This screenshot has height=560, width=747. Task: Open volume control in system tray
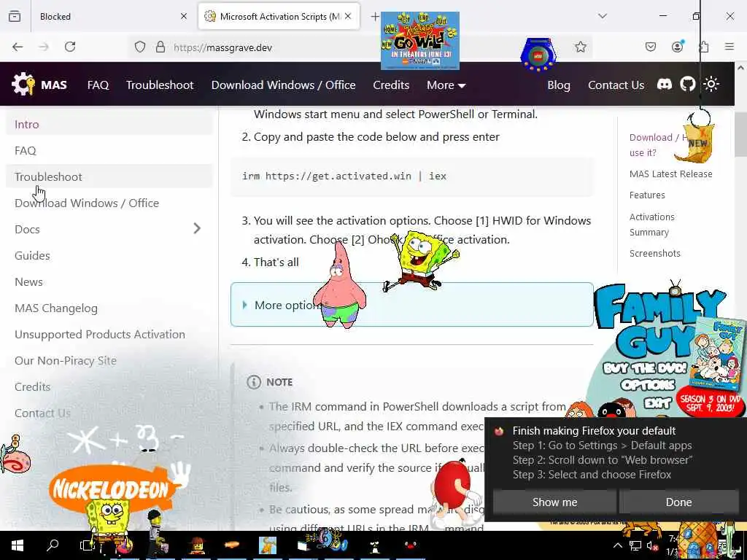click(x=652, y=545)
